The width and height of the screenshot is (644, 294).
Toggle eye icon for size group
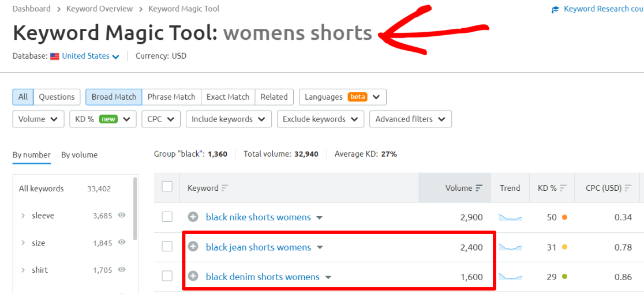click(122, 242)
